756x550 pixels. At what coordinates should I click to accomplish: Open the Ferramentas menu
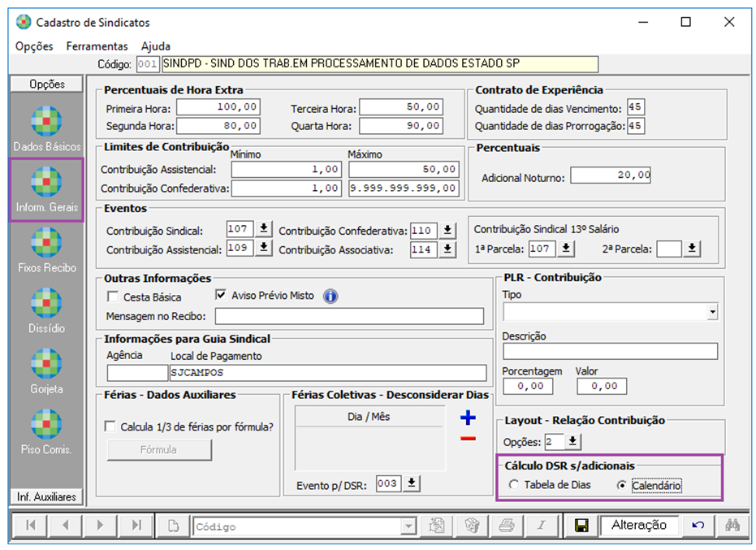tap(97, 46)
